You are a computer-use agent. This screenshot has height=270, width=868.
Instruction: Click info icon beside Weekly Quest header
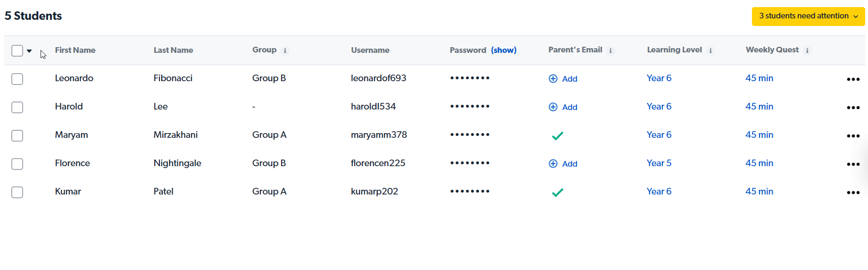[807, 51]
